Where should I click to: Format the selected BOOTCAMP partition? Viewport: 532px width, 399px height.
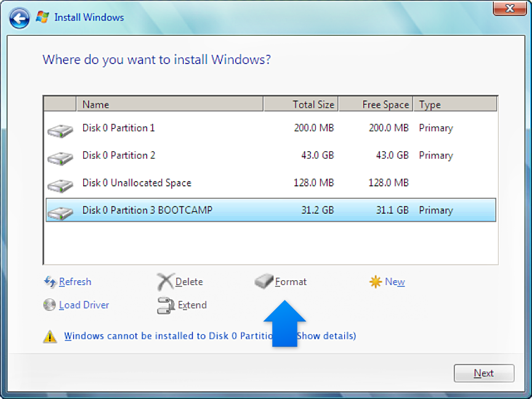tap(291, 281)
